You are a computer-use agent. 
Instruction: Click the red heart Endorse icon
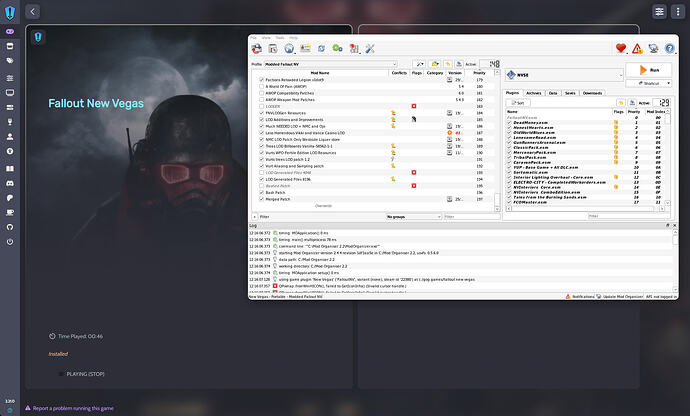pyautogui.click(x=621, y=48)
